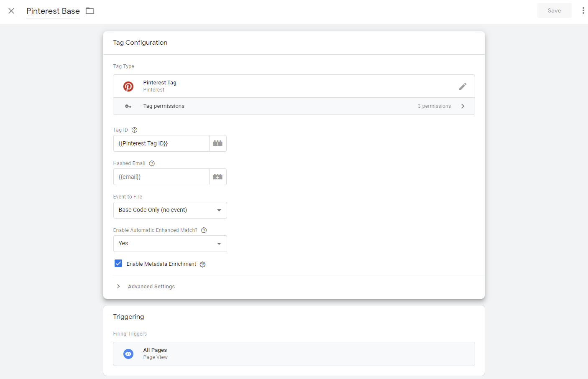
Task: Click the folder icon beside tag name
Action: (x=90, y=11)
